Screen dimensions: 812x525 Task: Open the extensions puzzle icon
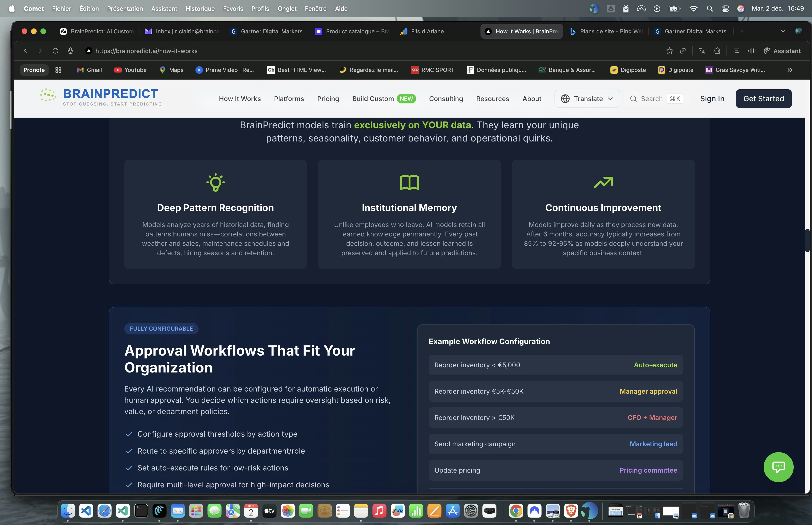(x=717, y=51)
